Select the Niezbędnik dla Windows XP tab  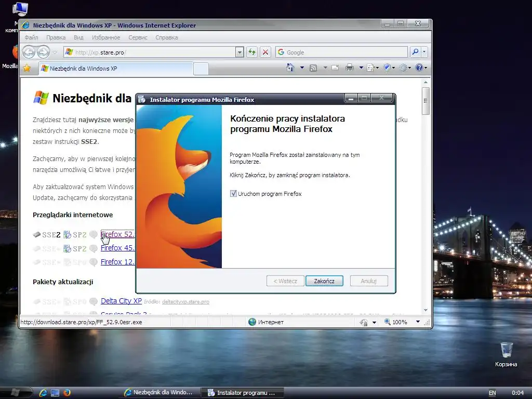116,69
